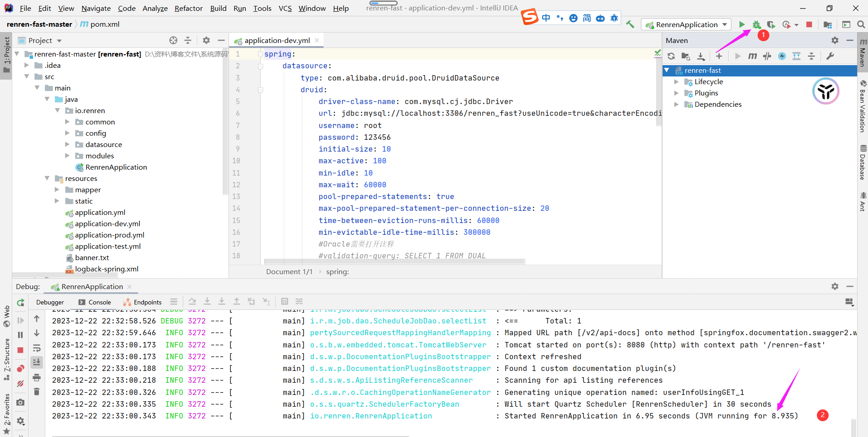Click the io.renren.RenrenApplication log link
The height and width of the screenshot is (437, 868).
pyautogui.click(x=371, y=416)
